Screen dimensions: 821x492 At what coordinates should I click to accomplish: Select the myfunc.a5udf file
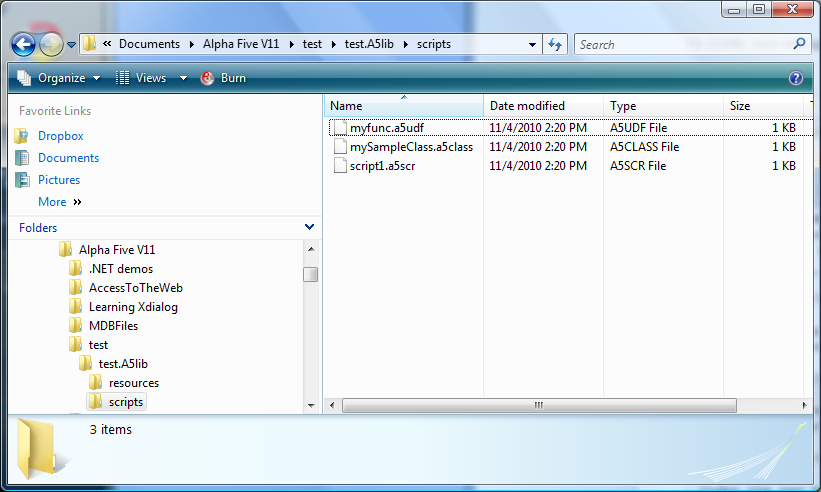point(387,128)
